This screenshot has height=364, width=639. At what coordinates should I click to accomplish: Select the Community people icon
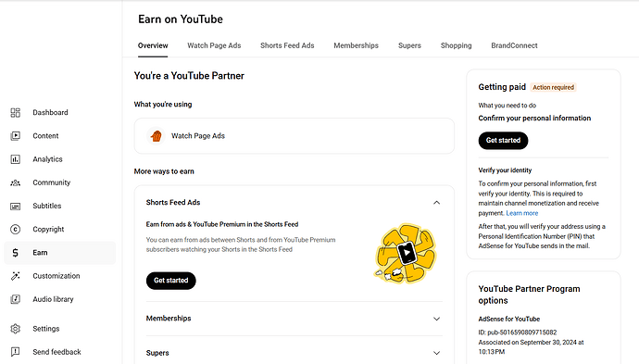15,182
